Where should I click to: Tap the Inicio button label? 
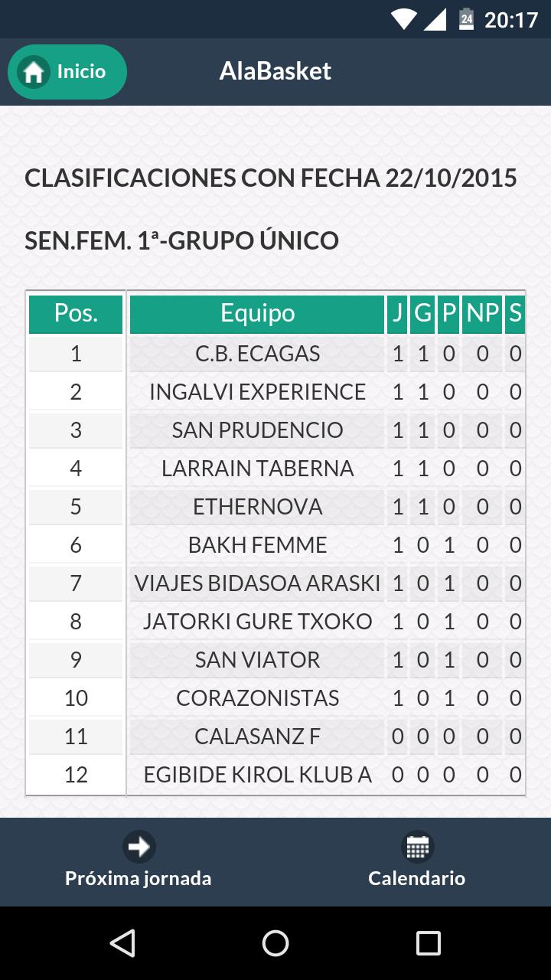pos(81,72)
